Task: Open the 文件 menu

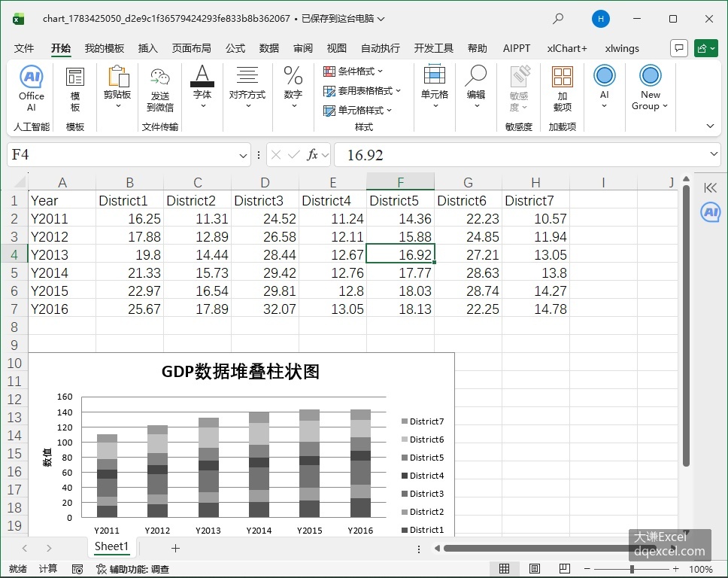Action: 23,48
